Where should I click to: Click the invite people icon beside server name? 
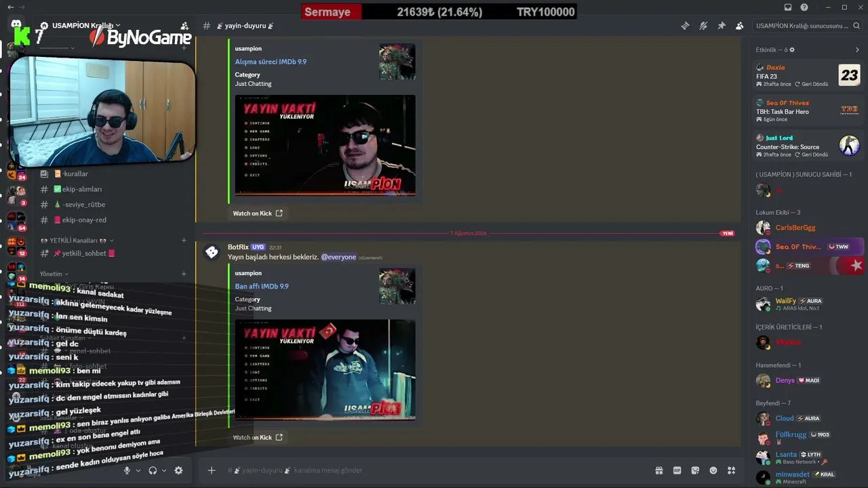pyautogui.click(x=184, y=26)
